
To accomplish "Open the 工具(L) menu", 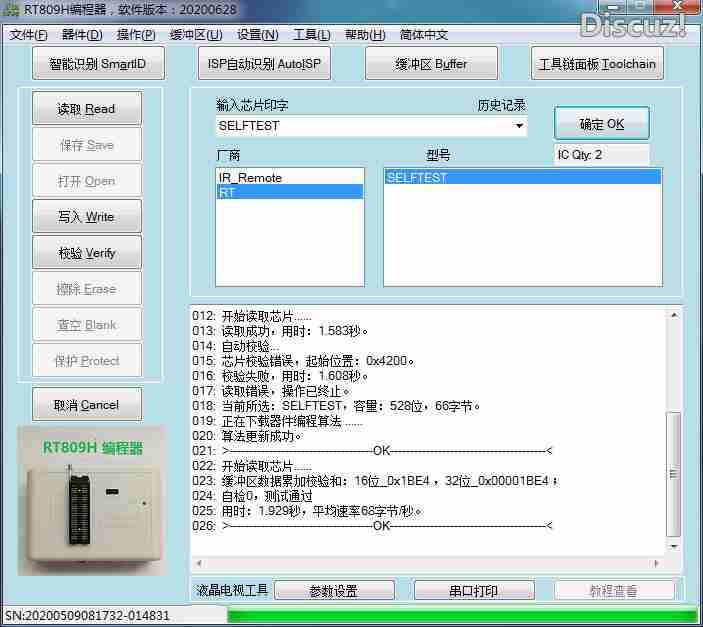I will click(311, 35).
